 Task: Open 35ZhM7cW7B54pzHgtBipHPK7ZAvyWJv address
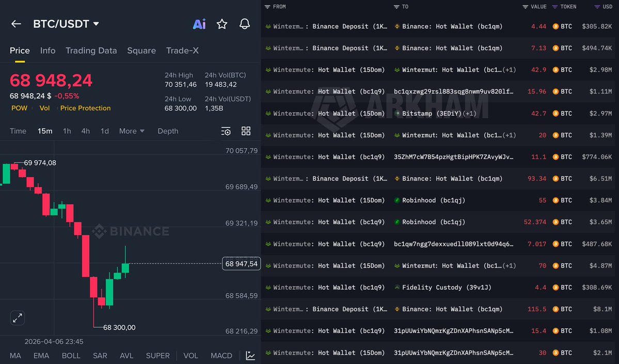[x=454, y=157]
